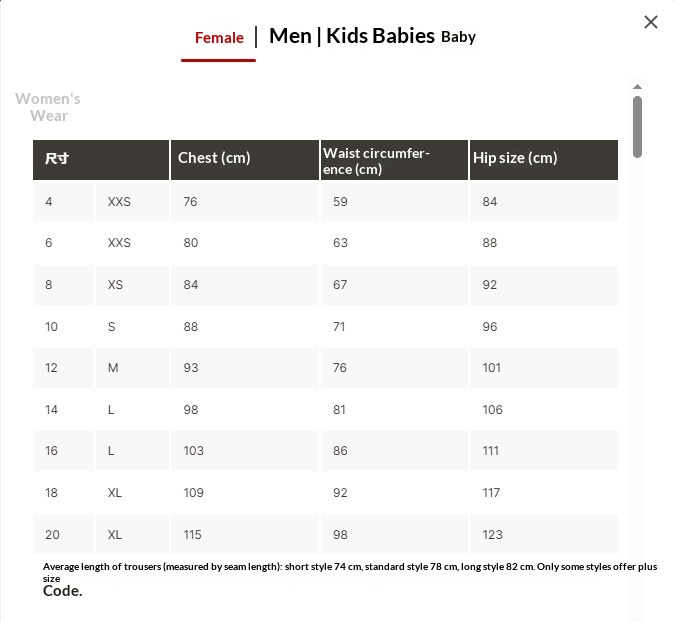The width and height of the screenshot is (675, 622).
Task: Go to the Baby tab
Action: 458,37
